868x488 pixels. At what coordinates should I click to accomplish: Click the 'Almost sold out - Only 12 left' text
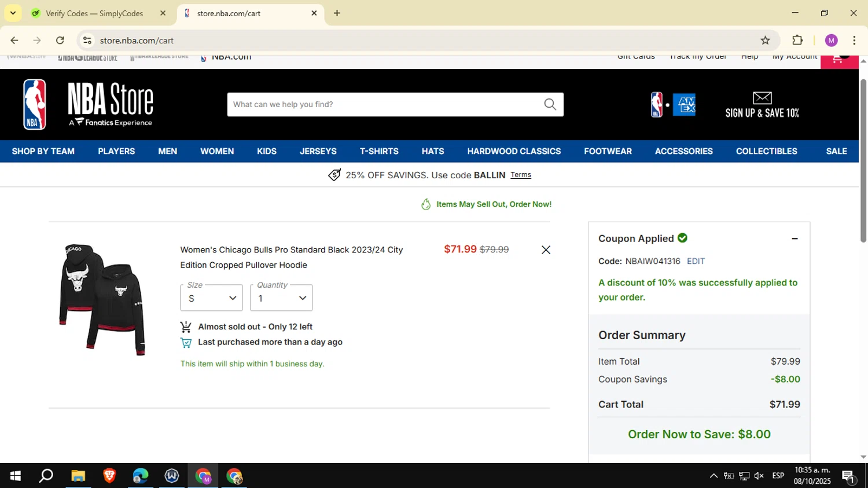point(255,326)
